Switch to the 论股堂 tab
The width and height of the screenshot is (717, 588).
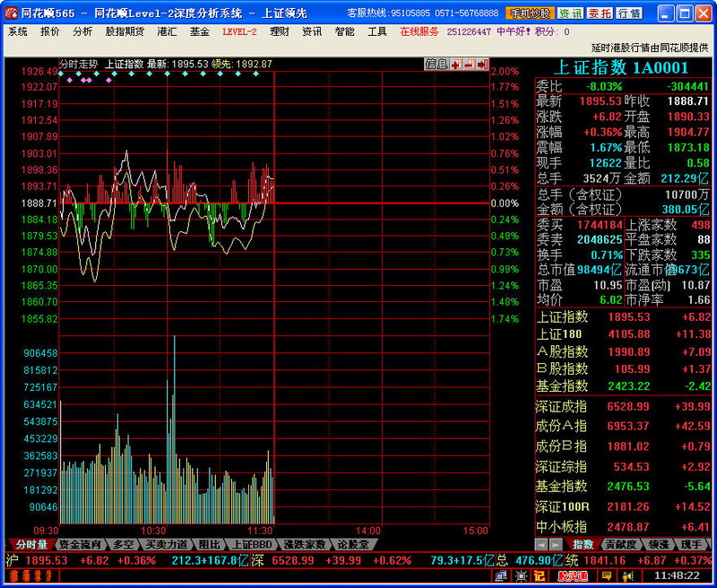[x=353, y=545]
